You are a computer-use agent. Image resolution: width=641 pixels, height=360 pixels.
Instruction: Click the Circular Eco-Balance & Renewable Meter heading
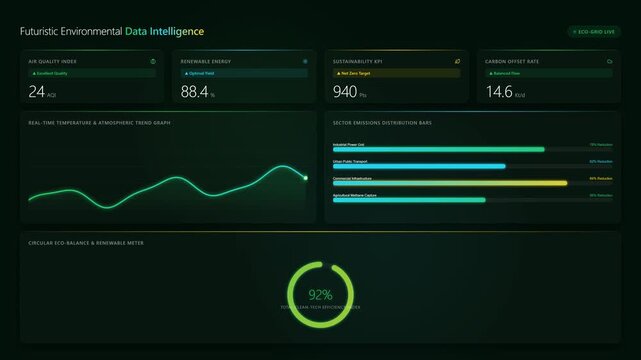86,243
